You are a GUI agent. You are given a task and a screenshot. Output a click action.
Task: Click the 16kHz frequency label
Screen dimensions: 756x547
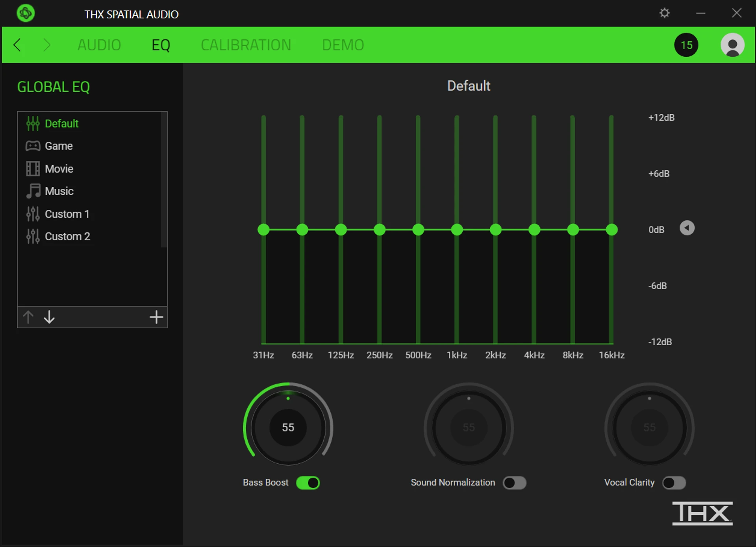[x=611, y=355]
